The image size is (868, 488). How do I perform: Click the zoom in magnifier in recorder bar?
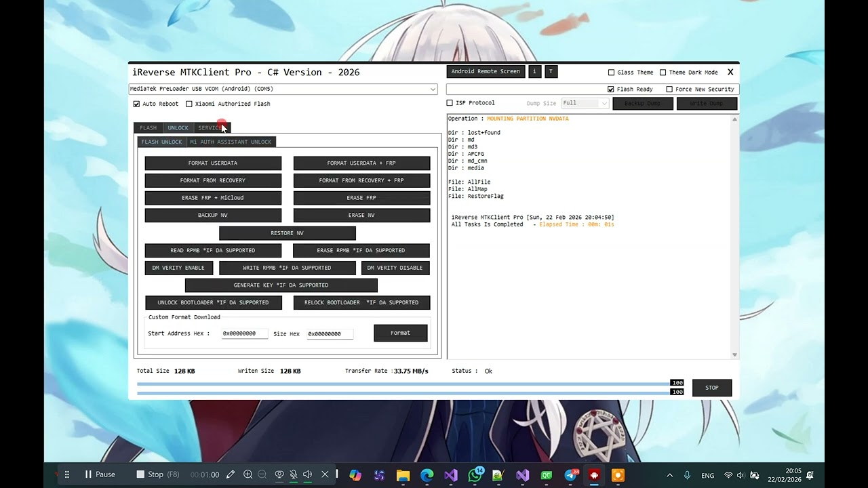(248, 474)
